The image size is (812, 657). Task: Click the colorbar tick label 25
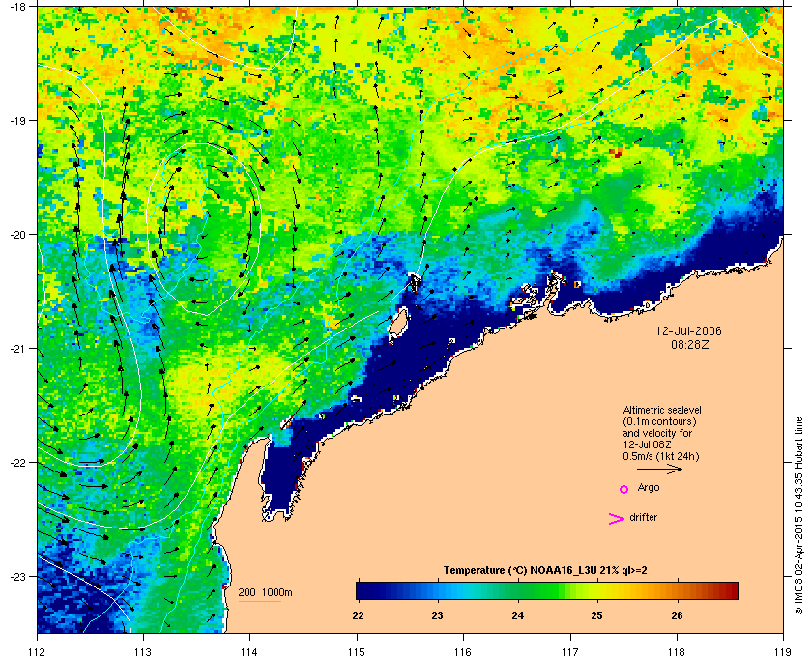pyautogui.click(x=597, y=615)
